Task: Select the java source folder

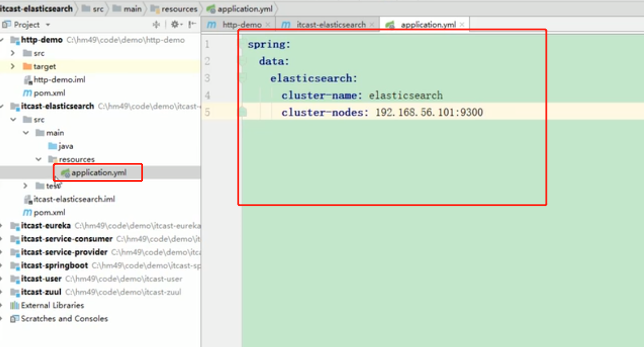Action: pyautogui.click(x=61, y=146)
